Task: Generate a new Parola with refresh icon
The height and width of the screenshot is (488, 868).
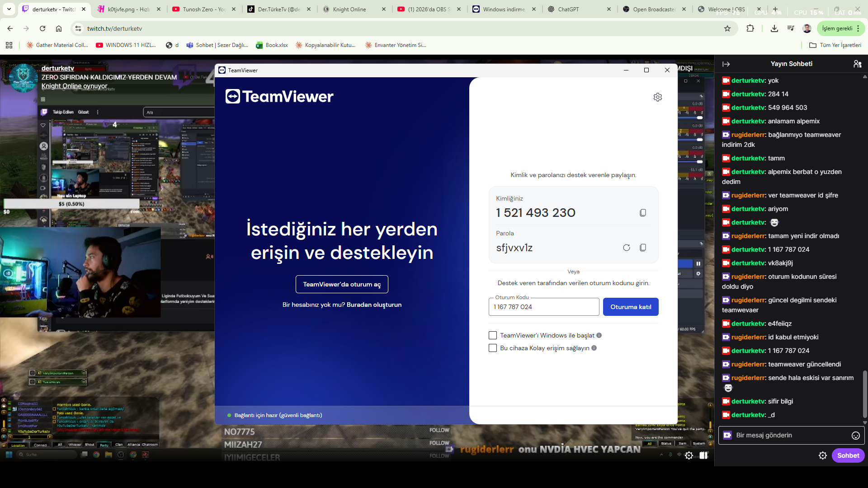Action: [x=627, y=248]
